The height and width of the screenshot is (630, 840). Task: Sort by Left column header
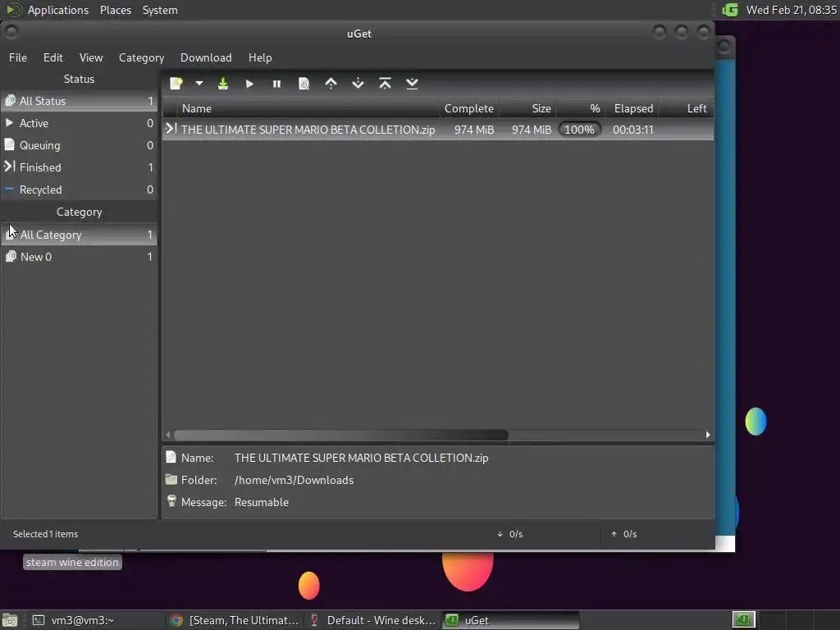pos(687,109)
